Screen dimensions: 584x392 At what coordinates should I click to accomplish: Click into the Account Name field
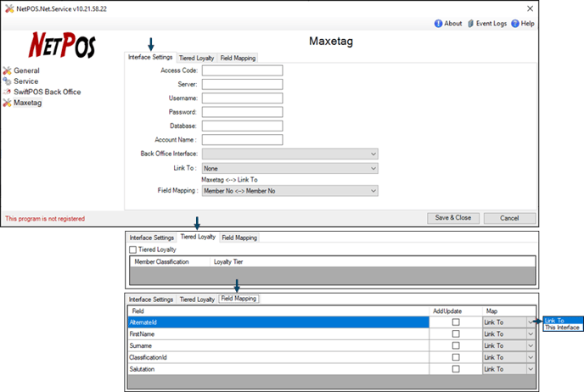coord(242,140)
